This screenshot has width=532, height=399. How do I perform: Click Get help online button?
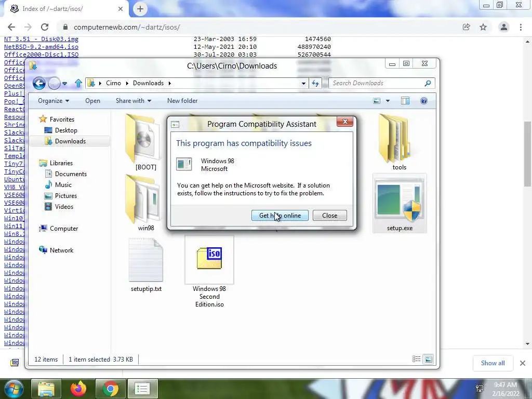pos(280,216)
